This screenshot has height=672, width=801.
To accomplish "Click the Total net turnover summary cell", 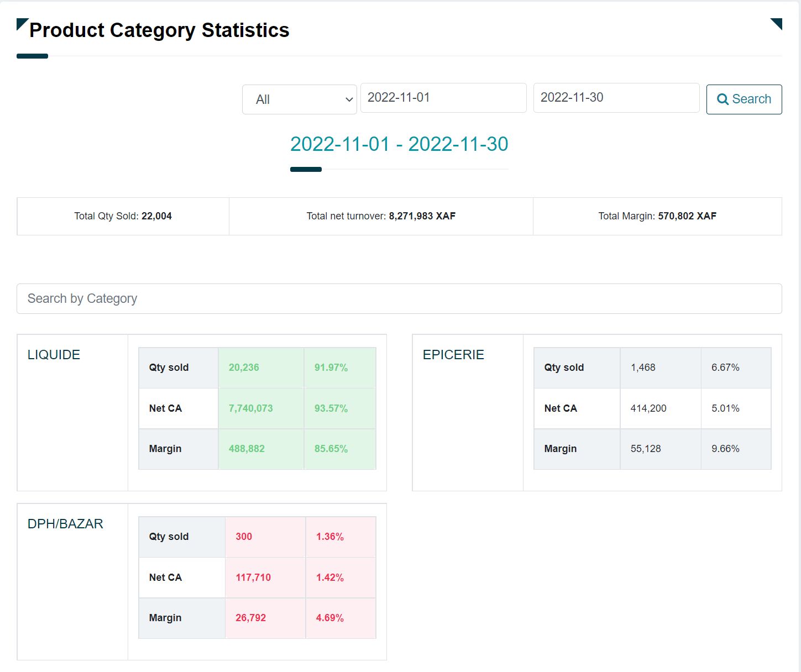I will tap(381, 216).
